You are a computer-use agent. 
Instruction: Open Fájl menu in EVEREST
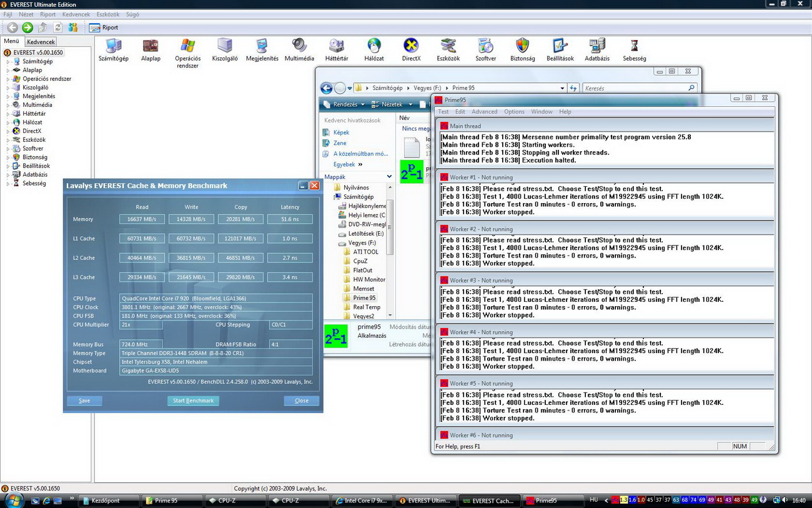click(x=8, y=14)
